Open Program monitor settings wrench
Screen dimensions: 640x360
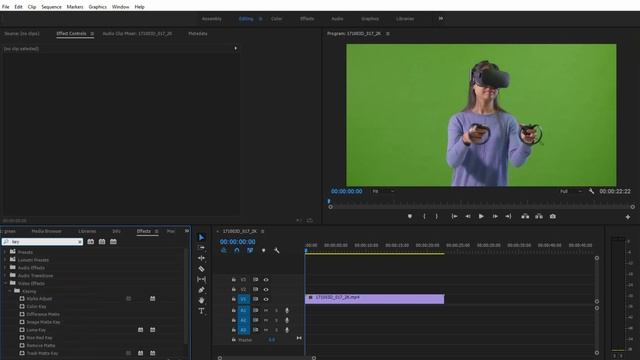pos(591,191)
